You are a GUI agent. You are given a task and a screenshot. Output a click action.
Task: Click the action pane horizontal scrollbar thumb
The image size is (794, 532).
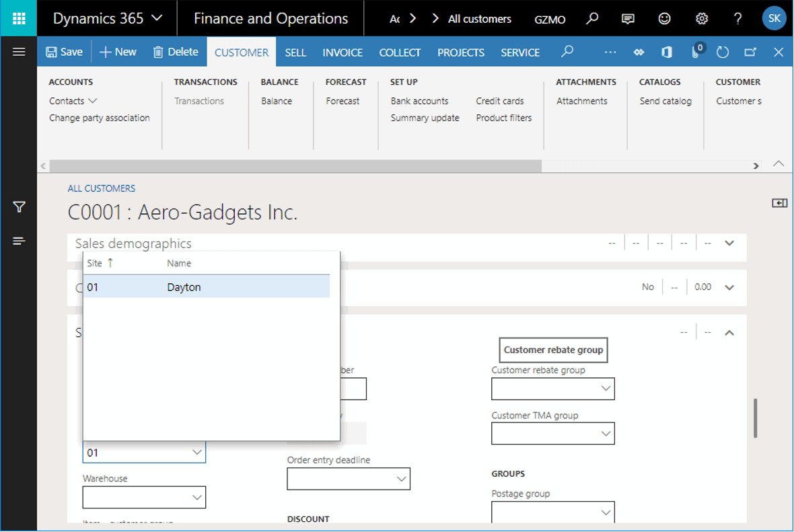click(x=295, y=166)
